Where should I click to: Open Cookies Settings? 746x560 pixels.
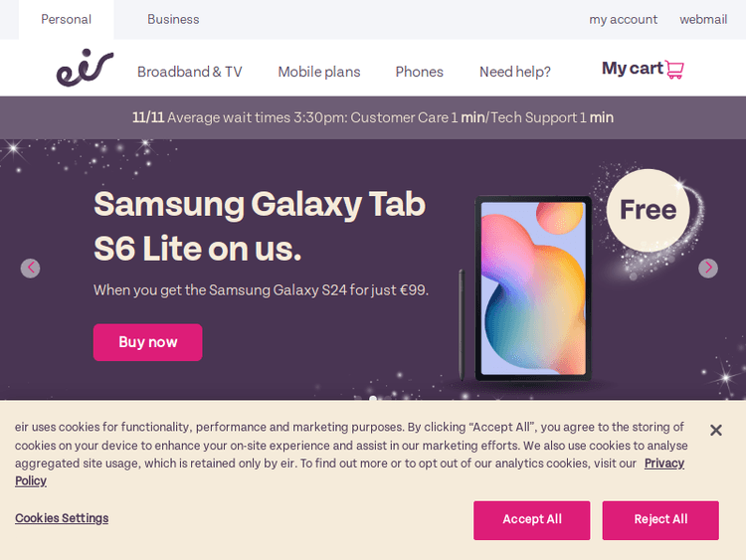pyautogui.click(x=62, y=518)
